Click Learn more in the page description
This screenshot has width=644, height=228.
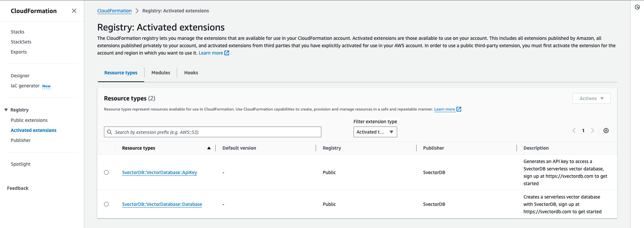(211, 53)
